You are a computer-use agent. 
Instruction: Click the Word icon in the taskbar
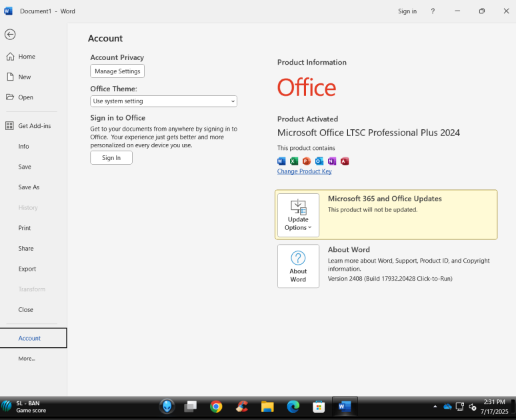(345, 407)
